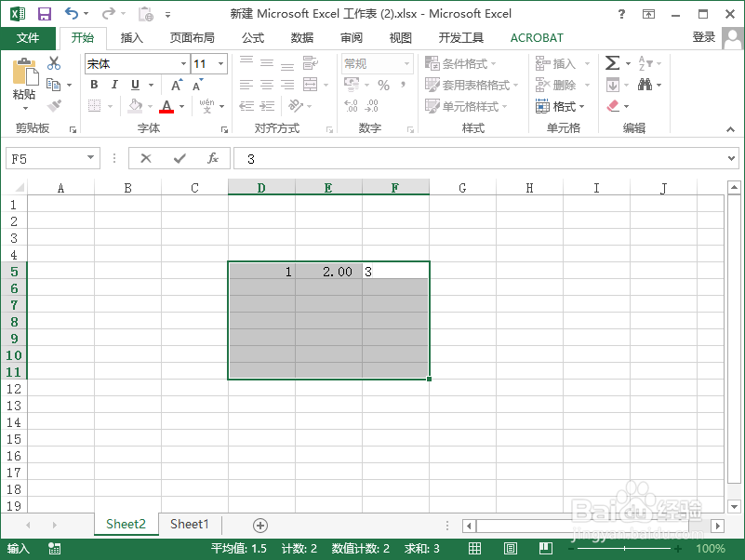This screenshot has width=745, height=560.
Task: Apply bold formatting to the selection
Action: pyautogui.click(x=93, y=85)
